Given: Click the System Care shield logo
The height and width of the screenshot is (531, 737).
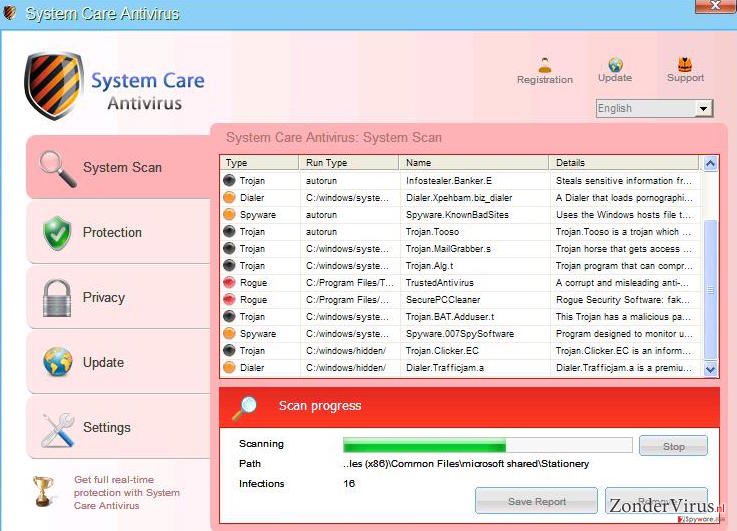Looking at the screenshot, I should pos(54,86).
